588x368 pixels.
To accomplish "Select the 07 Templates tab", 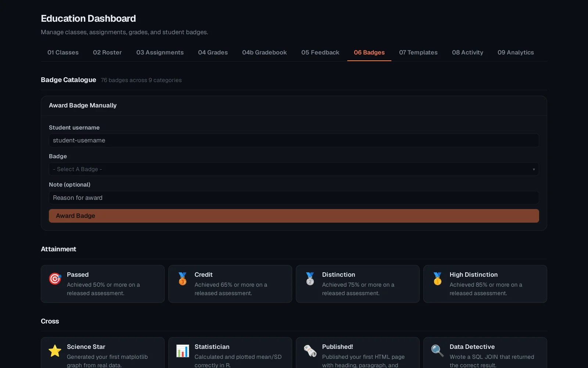I will 418,52.
